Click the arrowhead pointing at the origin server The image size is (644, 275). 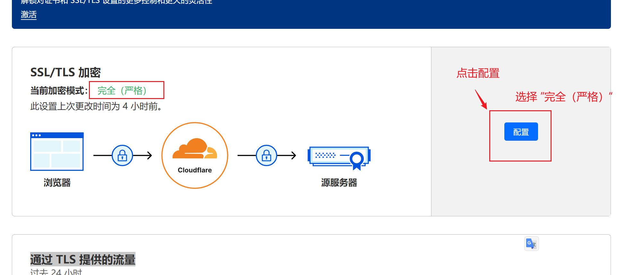[293, 155]
